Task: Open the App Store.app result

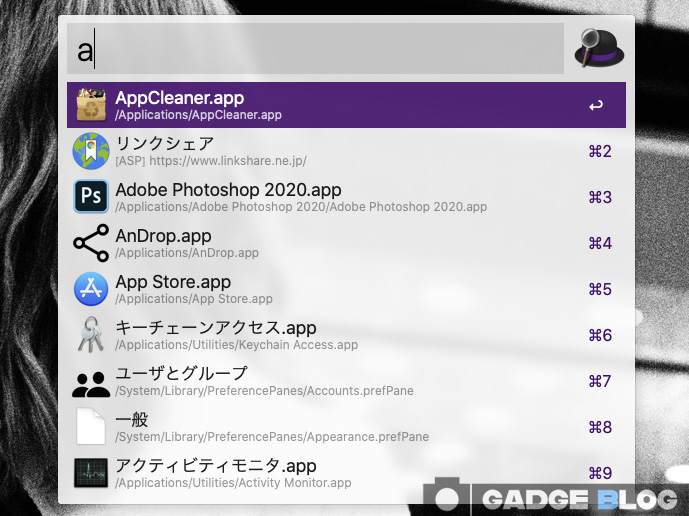Action: (346, 289)
